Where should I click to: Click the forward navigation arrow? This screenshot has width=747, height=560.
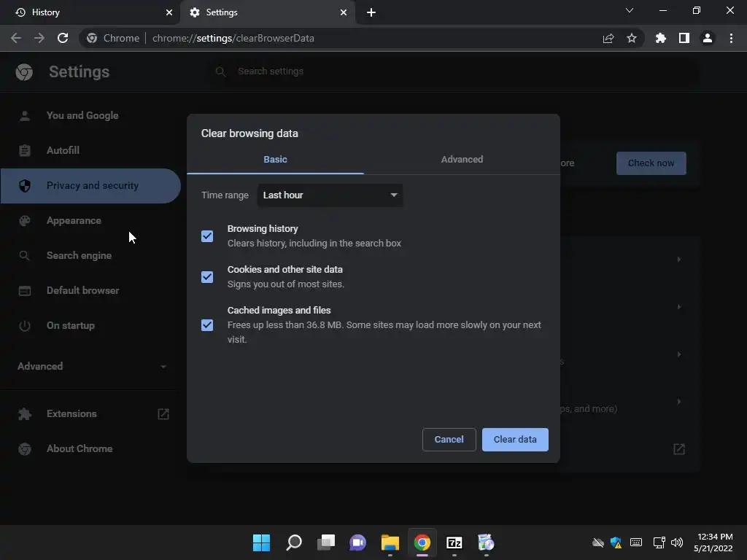(x=39, y=38)
